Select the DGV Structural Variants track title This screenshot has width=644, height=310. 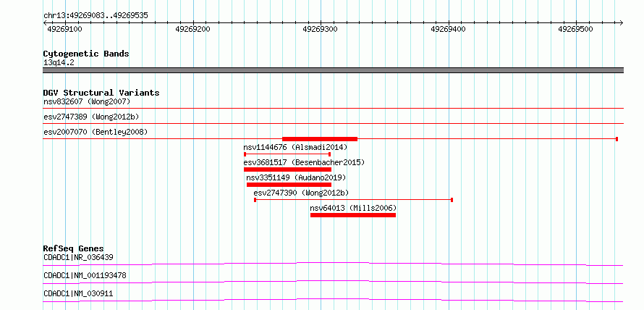point(101,93)
